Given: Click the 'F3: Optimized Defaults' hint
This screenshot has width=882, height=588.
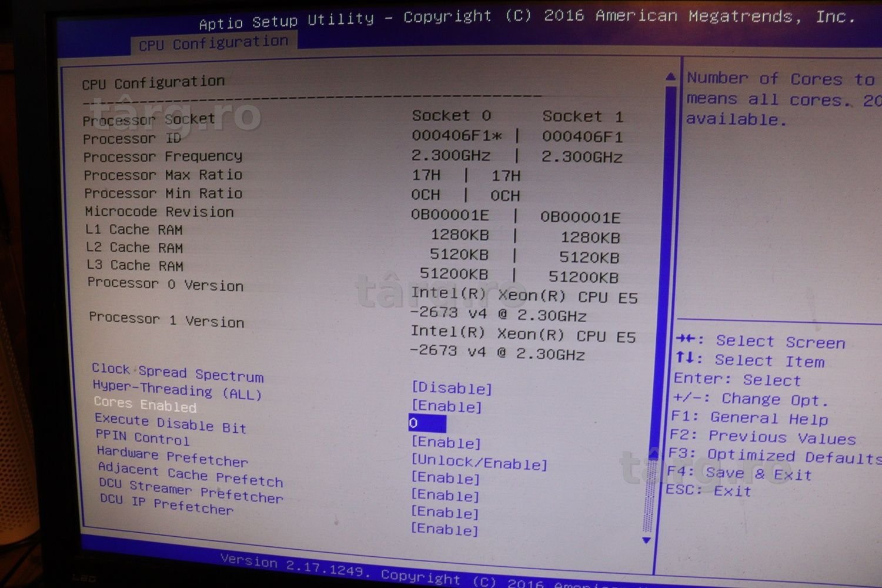Looking at the screenshot, I should pyautogui.click(x=775, y=456).
